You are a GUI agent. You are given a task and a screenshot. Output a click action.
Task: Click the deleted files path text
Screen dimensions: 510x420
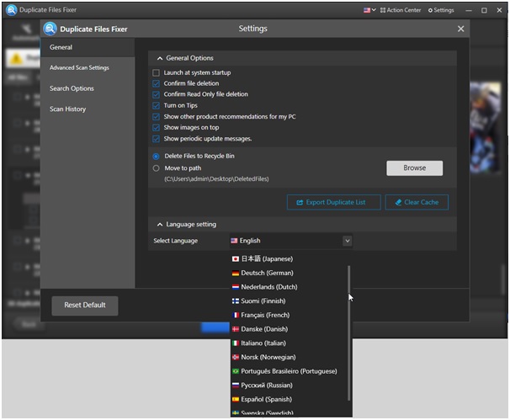216,179
